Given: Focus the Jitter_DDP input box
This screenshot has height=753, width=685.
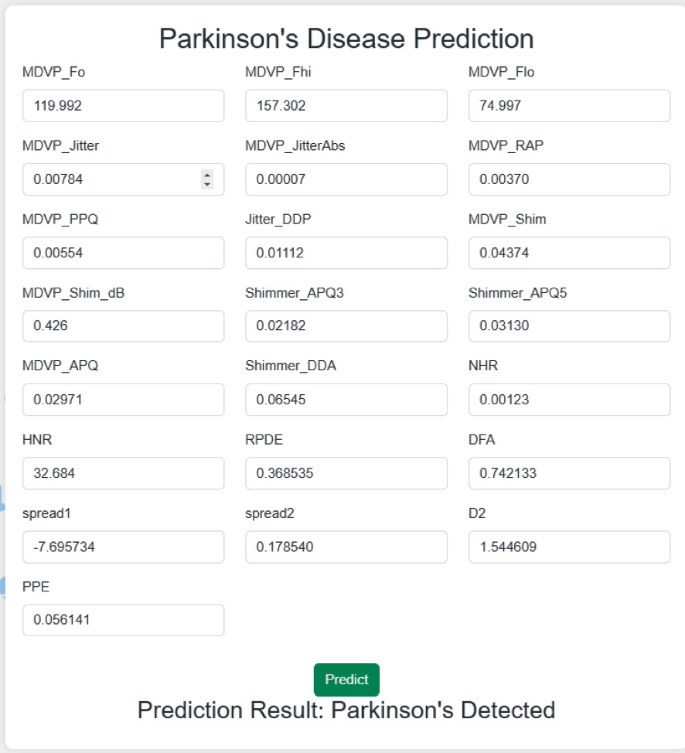Looking at the screenshot, I should coord(346,253).
